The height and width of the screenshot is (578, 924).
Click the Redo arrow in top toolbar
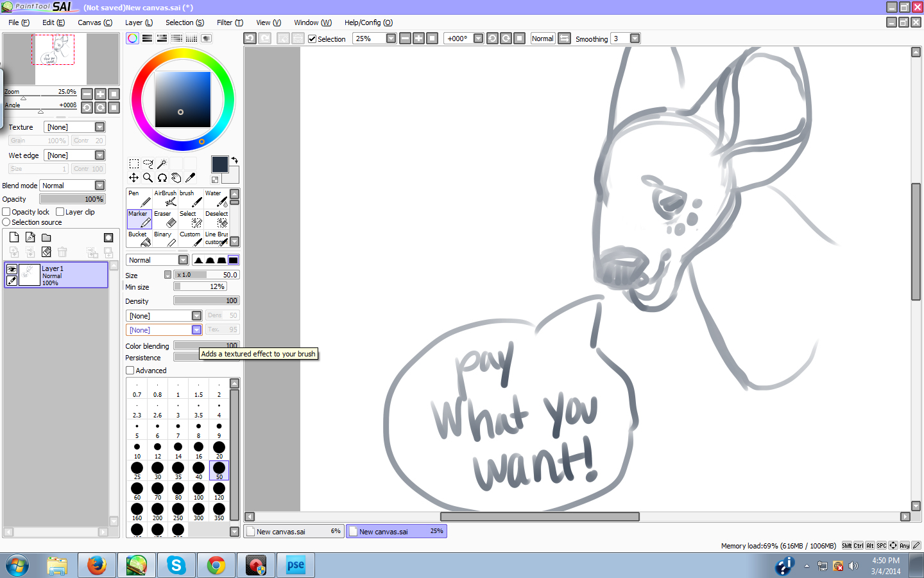coord(264,39)
